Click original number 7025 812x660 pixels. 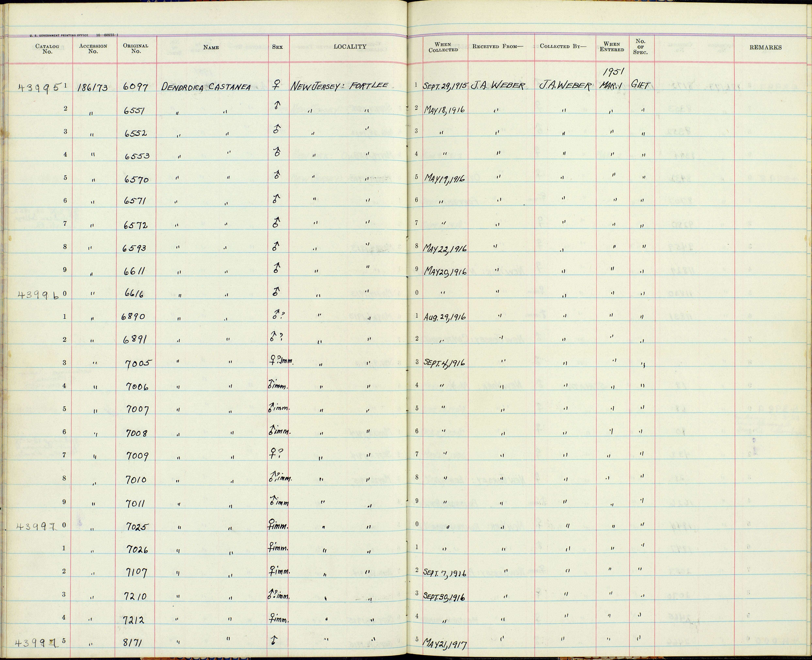[x=138, y=527]
